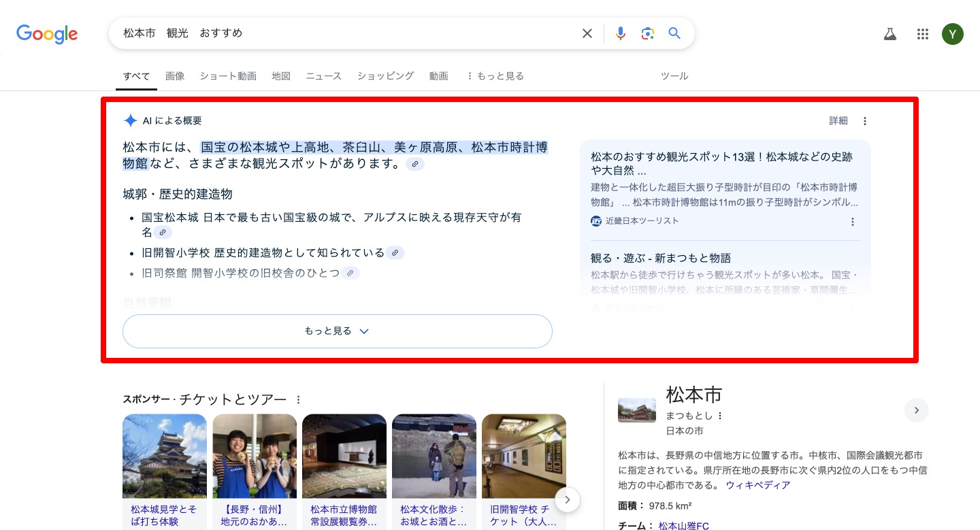
Task: Click the 面積 978.5 km² line
Action: [655, 506]
